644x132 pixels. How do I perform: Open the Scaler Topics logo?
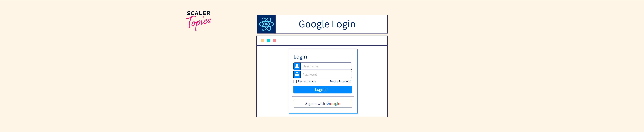tap(198, 21)
